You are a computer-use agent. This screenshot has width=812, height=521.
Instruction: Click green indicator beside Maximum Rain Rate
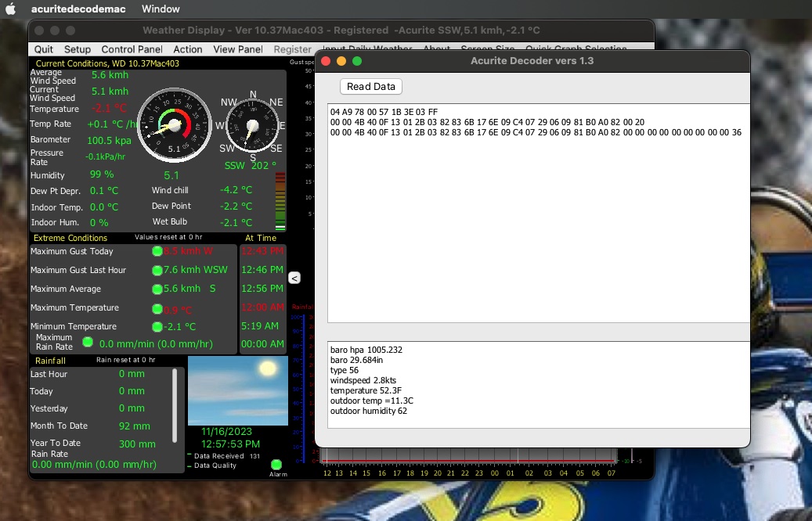[x=88, y=342]
